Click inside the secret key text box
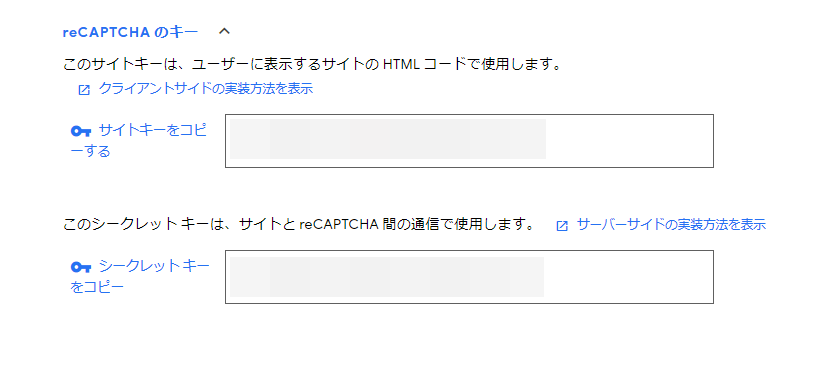Viewport: 820px width, 380px height. (469, 277)
